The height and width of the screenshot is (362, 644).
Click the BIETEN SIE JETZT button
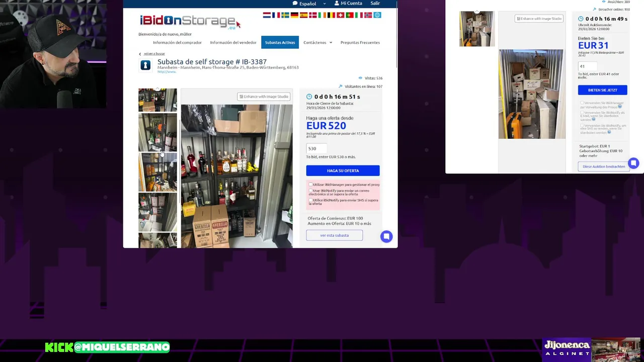[602, 90]
